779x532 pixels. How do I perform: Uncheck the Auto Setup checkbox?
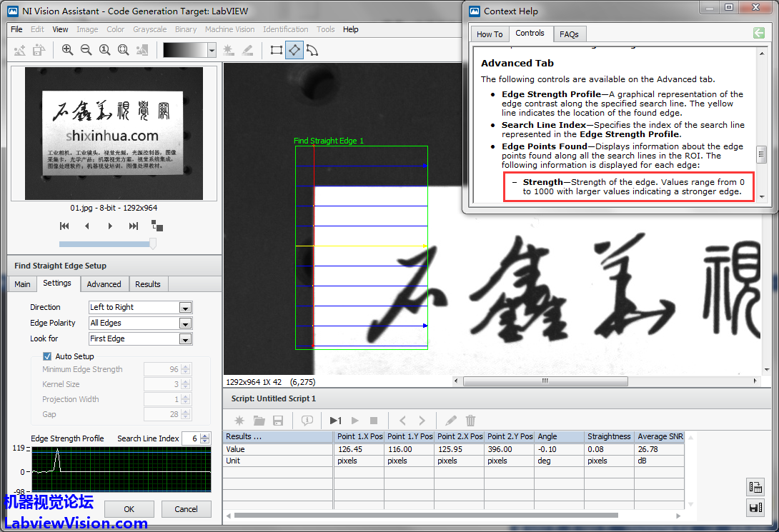pyautogui.click(x=47, y=356)
